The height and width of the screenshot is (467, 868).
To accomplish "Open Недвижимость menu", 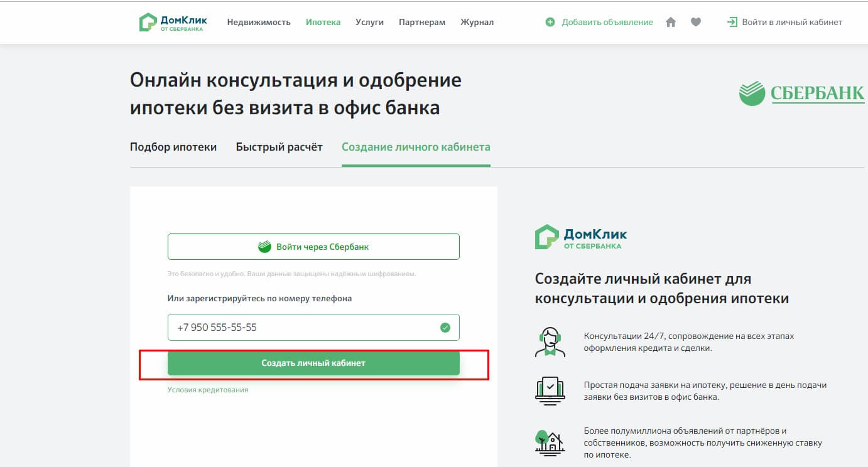I will tap(259, 22).
